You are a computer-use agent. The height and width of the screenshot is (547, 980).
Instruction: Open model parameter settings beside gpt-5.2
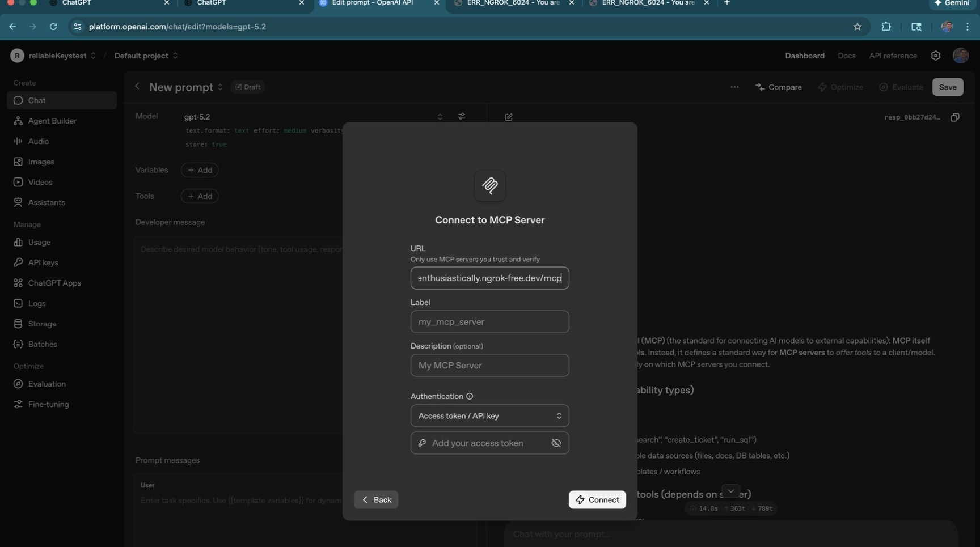point(462,117)
